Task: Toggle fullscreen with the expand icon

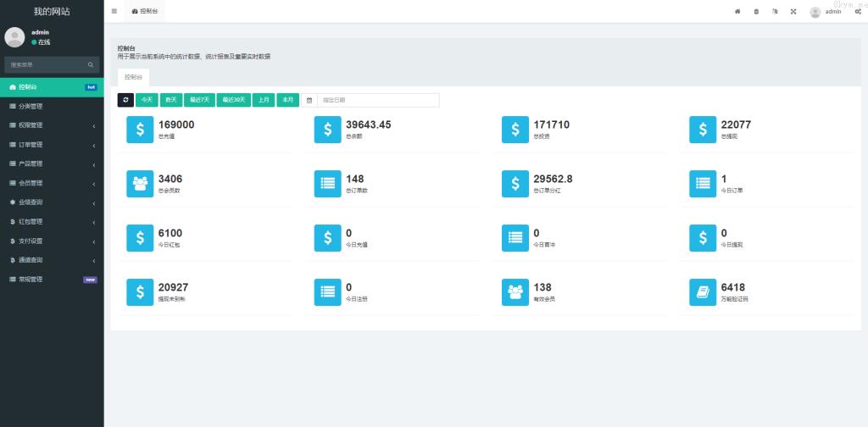Action: tap(793, 11)
